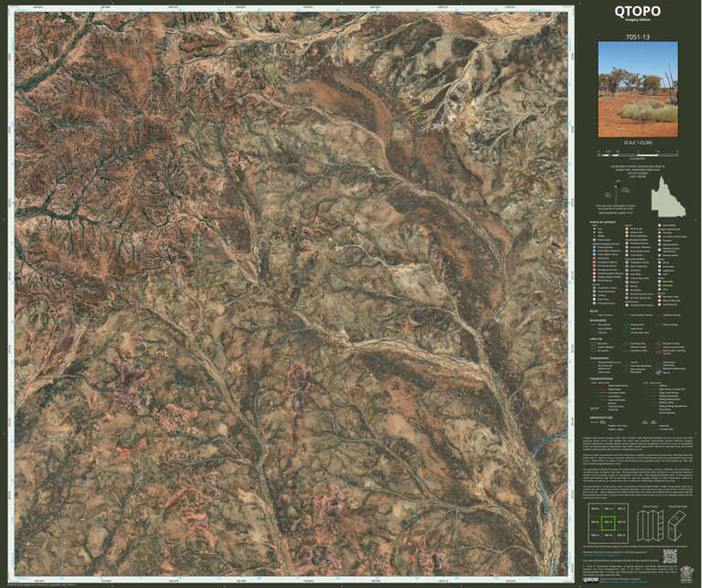Click the Queensland Government crest logo
Image resolution: width=702 pixels, height=588 pixels.
pyautogui.click(x=686, y=574)
